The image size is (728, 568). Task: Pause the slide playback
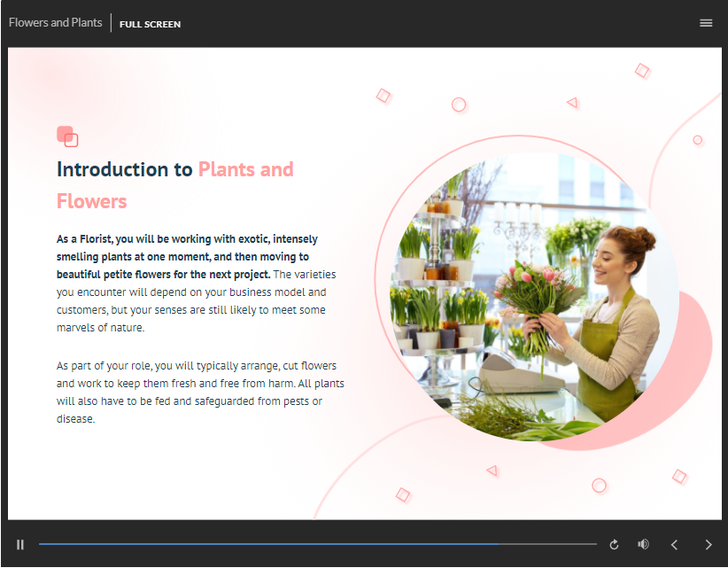pos(20,544)
